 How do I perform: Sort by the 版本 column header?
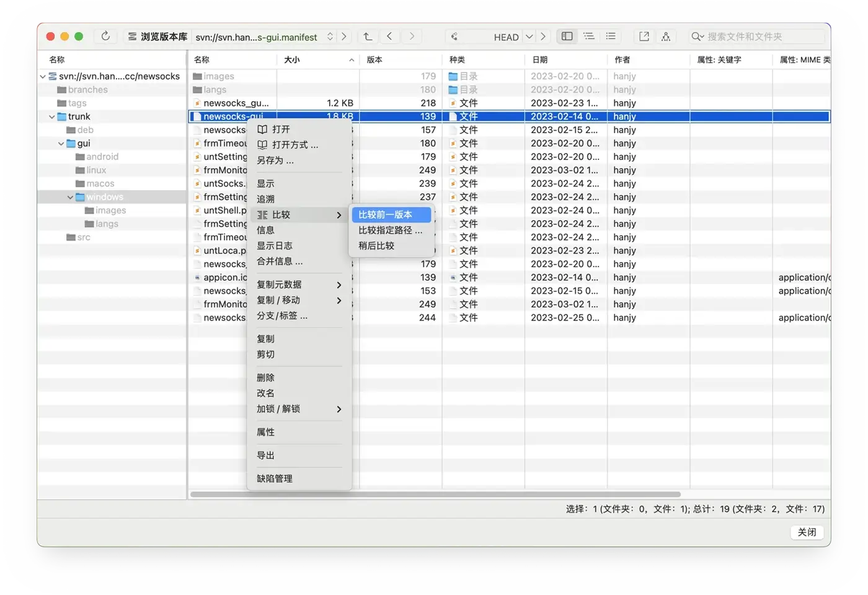401,60
